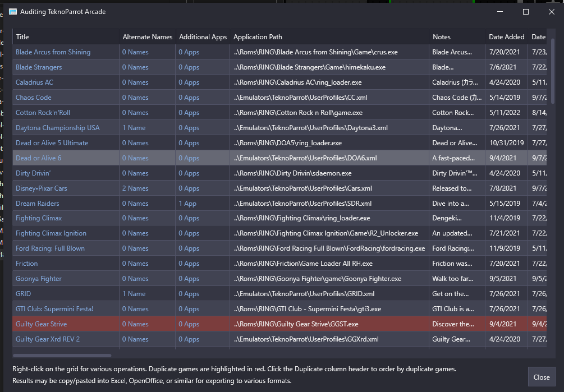Click the GGST.exe application path cell
Viewport: 564px width, 392px height.
[x=329, y=324]
